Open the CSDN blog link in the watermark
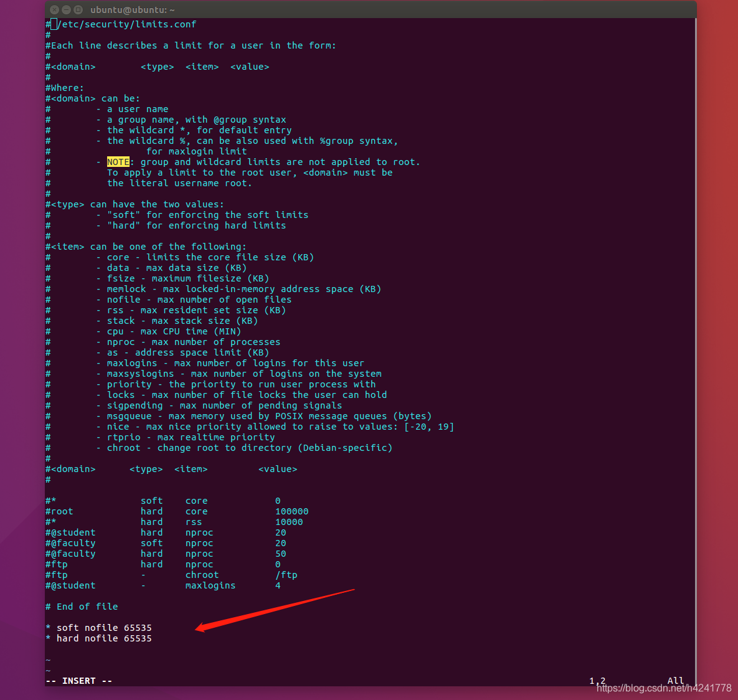738x700 pixels. [663, 689]
